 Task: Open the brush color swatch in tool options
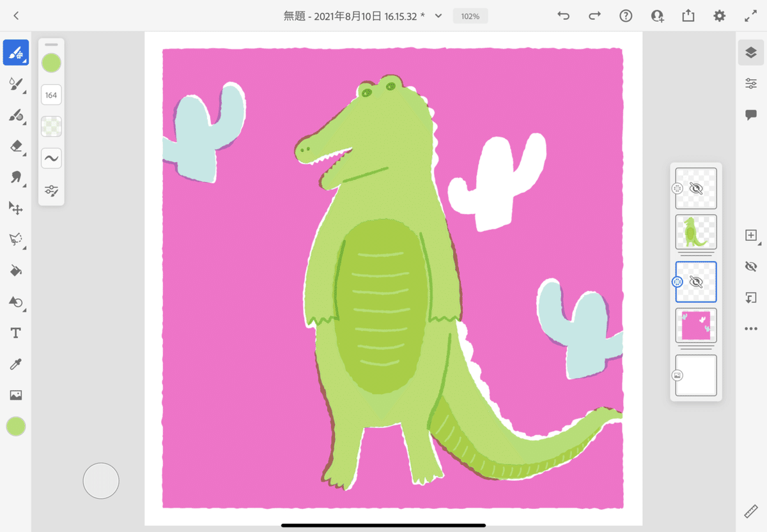click(51, 63)
